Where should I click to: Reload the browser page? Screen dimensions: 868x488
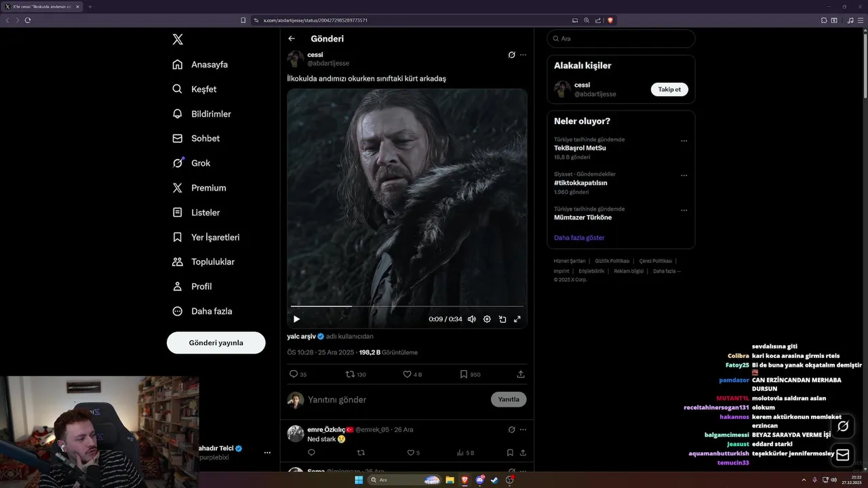(x=28, y=20)
